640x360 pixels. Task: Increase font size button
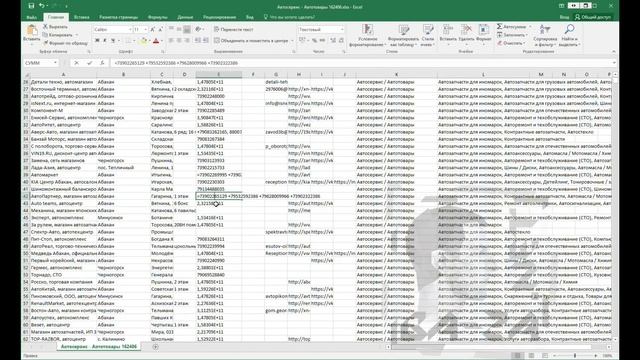tap(152, 29)
